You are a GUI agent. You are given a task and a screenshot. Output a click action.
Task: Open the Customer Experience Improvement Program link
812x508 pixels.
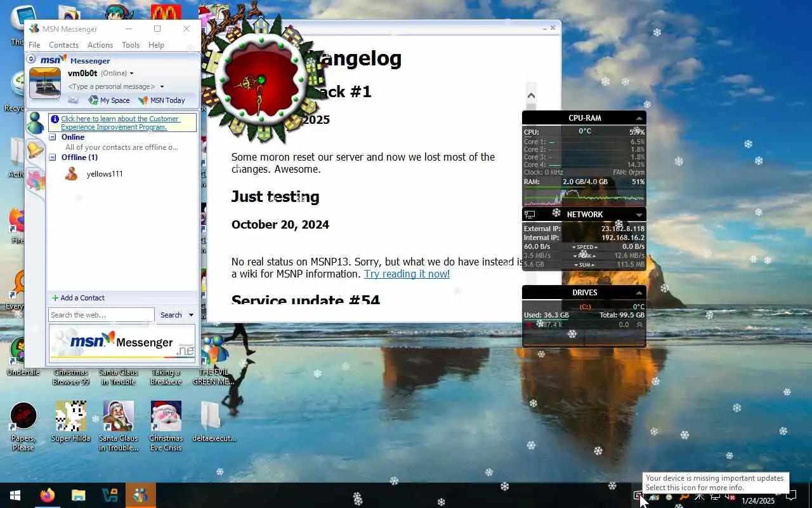(x=120, y=123)
